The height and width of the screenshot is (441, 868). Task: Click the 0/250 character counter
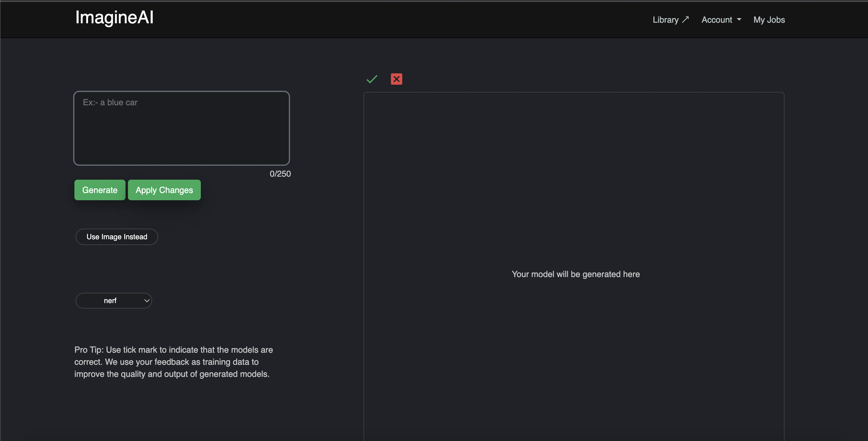pos(280,174)
